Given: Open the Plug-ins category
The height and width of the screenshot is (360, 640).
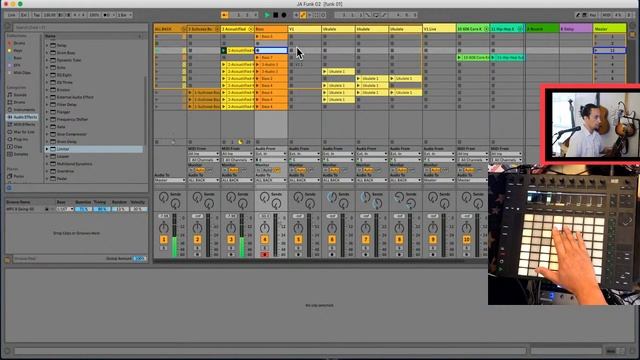Looking at the screenshot, I should point(20,139).
